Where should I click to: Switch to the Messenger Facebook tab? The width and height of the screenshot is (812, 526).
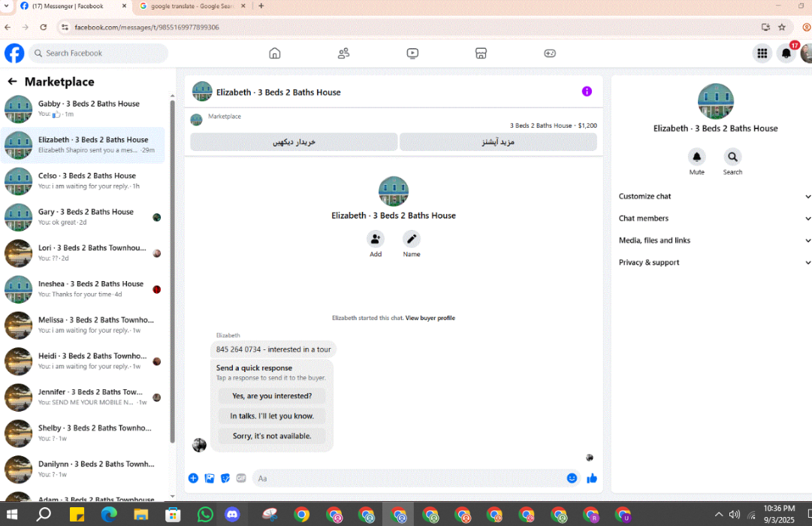[74, 6]
